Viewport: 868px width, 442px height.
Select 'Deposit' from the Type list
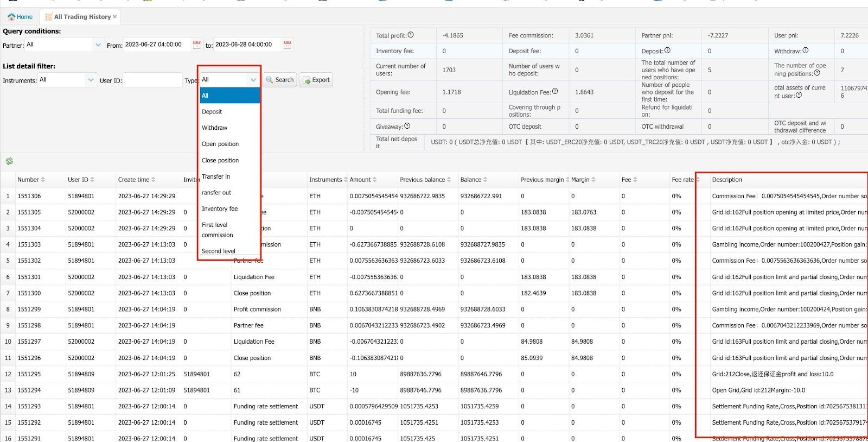212,112
